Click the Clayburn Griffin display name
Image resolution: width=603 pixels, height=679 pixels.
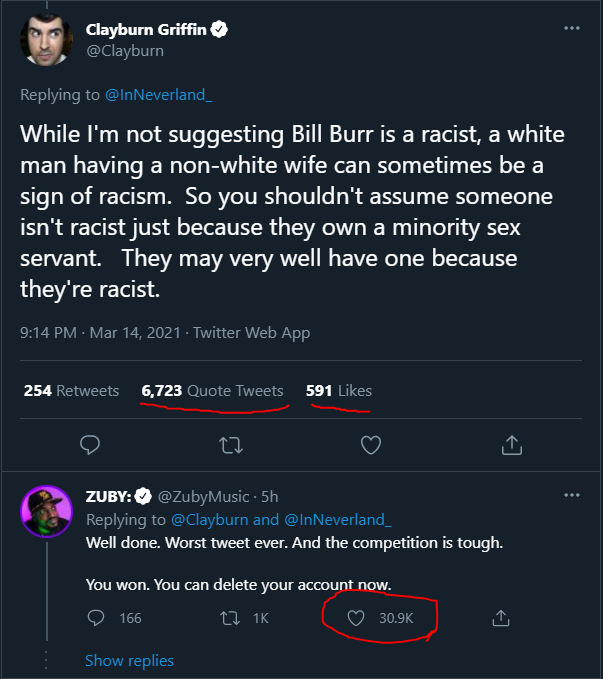click(x=146, y=29)
